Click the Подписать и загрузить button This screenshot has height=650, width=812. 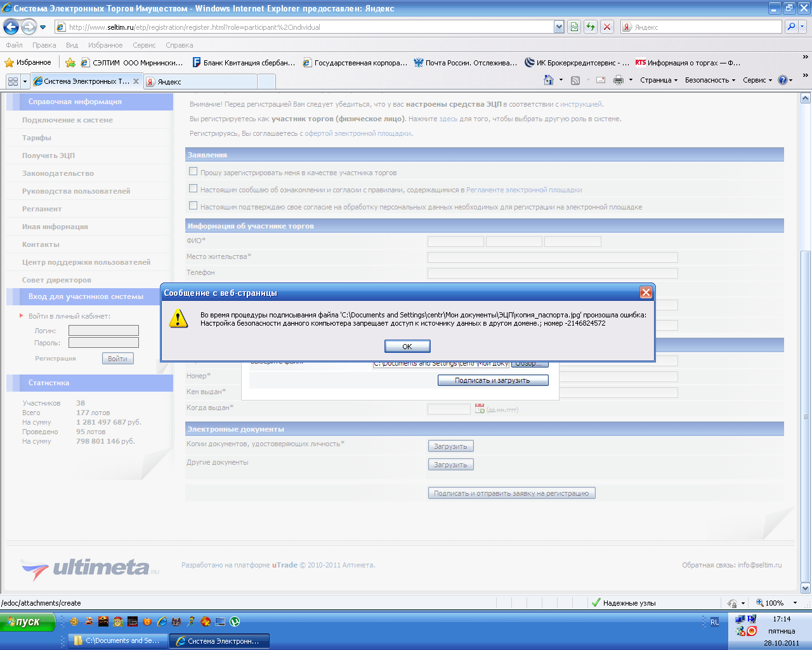click(x=493, y=380)
